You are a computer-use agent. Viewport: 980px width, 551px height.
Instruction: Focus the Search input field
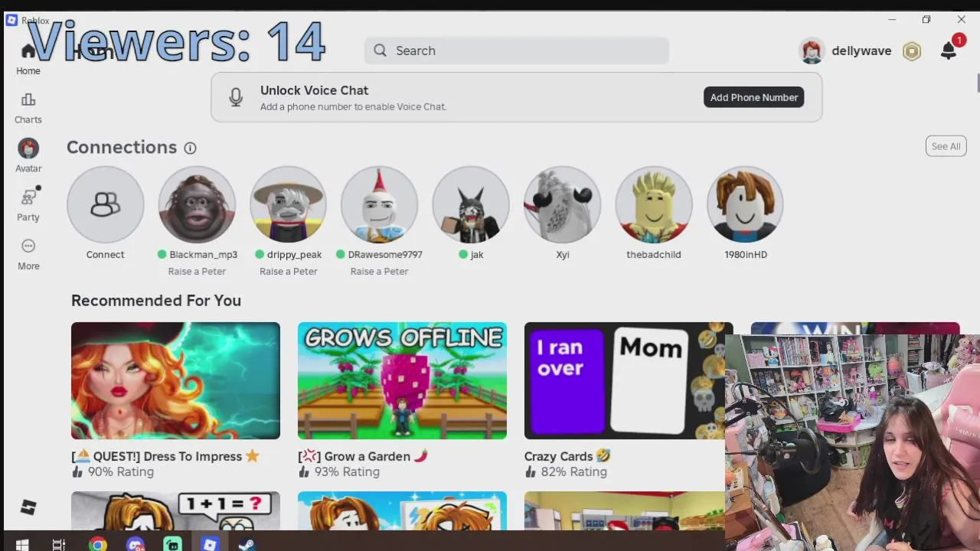pyautogui.click(x=517, y=51)
